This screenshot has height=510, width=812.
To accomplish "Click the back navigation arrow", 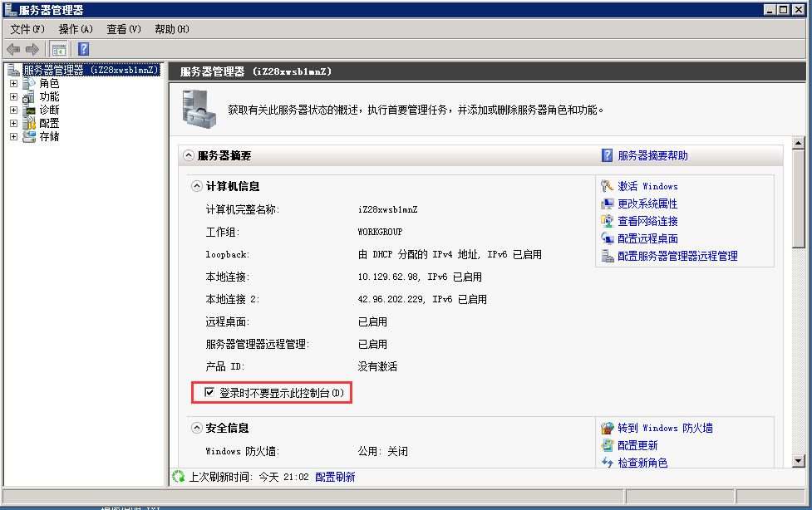I will (12, 48).
